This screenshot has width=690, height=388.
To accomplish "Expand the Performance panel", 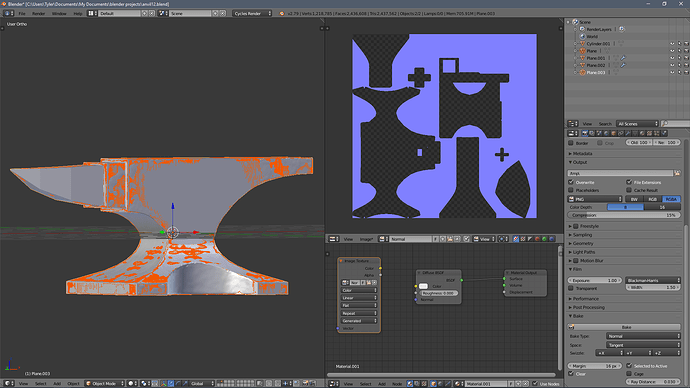I will click(x=585, y=299).
